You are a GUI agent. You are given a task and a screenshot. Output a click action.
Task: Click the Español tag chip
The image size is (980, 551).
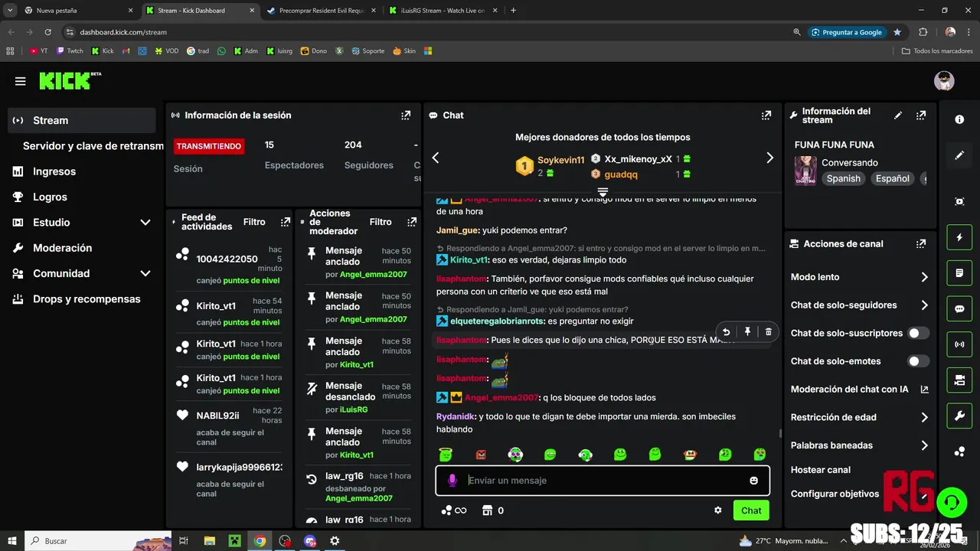coord(893,178)
